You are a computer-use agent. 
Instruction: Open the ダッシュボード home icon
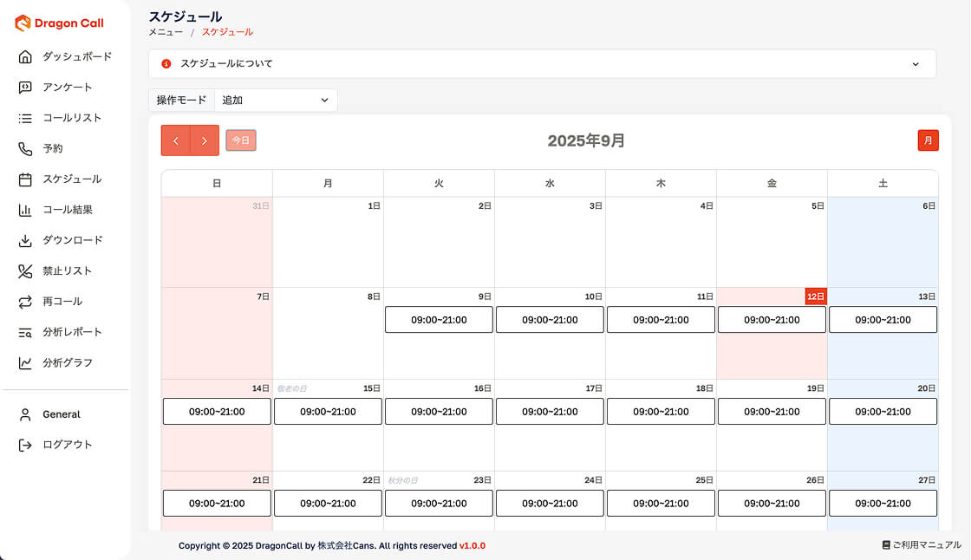(25, 57)
